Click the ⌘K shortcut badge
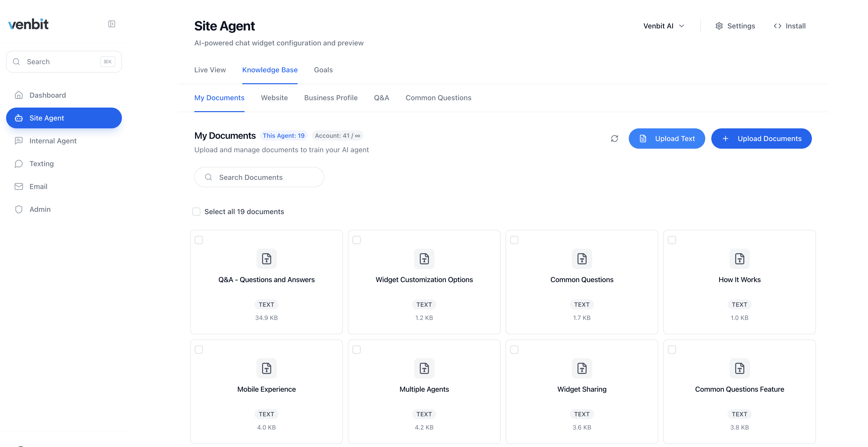 click(107, 62)
